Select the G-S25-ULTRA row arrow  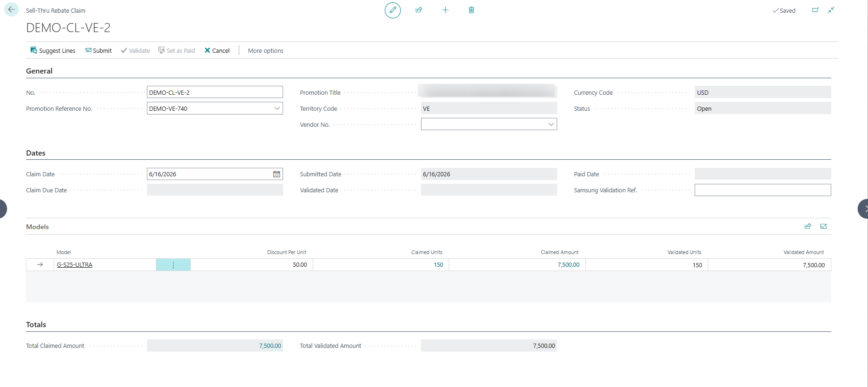(x=40, y=265)
